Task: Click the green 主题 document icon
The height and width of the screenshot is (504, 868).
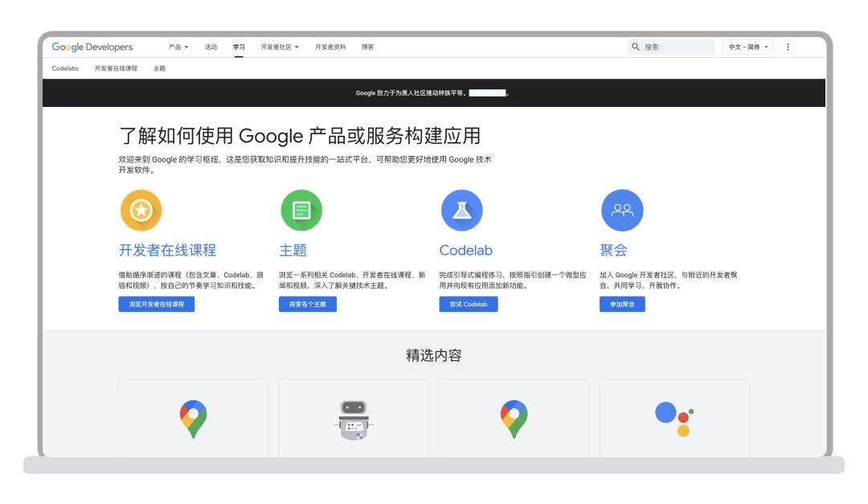Action: pos(301,211)
